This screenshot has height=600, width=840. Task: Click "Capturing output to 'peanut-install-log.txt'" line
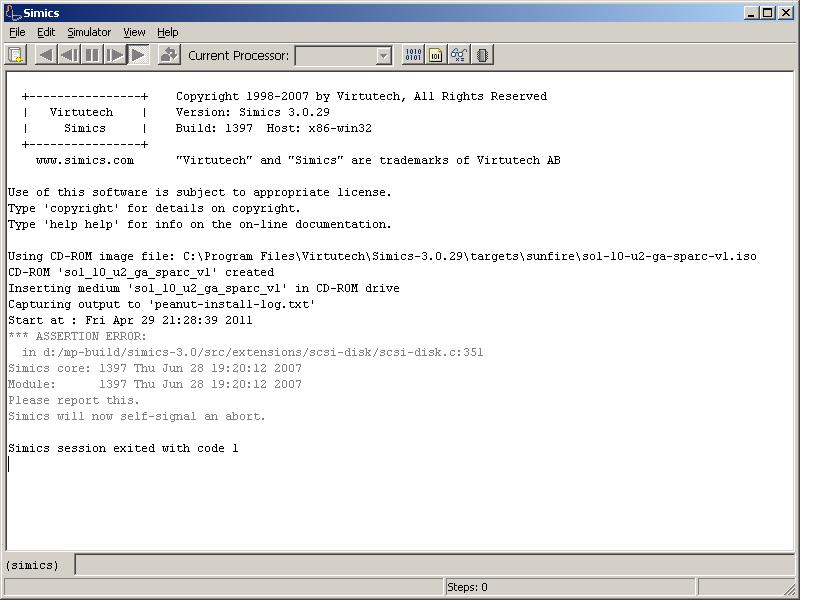point(162,304)
